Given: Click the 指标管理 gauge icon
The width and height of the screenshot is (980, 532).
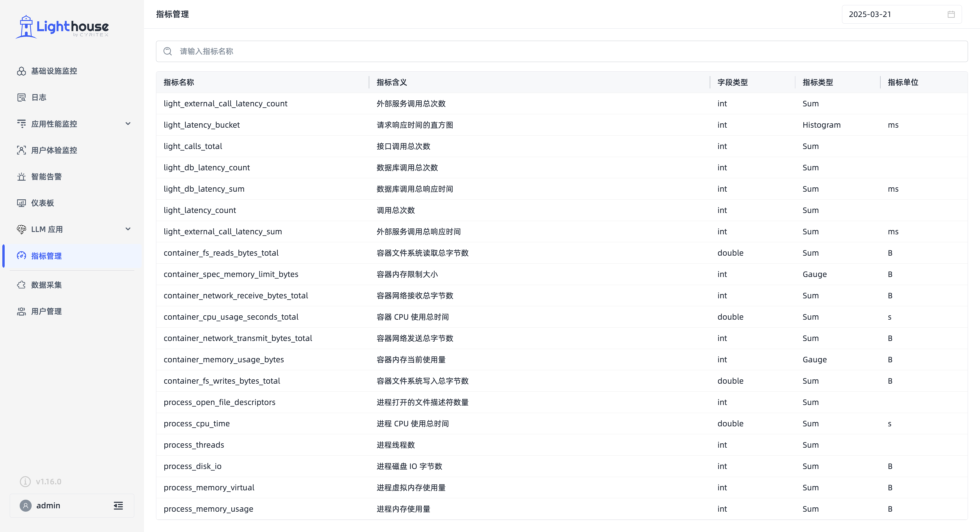Looking at the screenshot, I should (x=21, y=256).
